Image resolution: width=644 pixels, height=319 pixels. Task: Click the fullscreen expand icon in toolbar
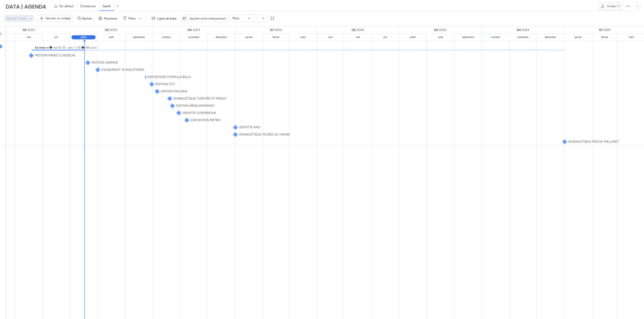pos(272,18)
